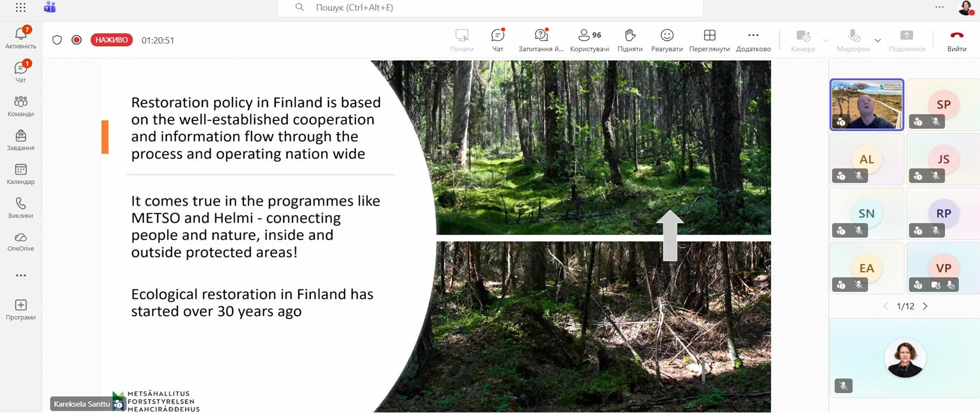This screenshot has height=413, width=980.
Task: Show more apps via sidebar ellipsis
Action: (21, 276)
